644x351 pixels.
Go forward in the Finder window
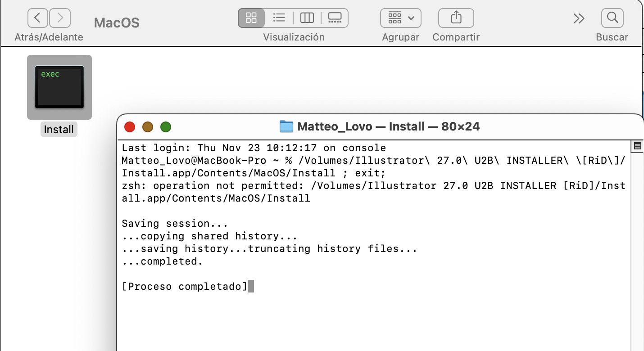click(60, 18)
